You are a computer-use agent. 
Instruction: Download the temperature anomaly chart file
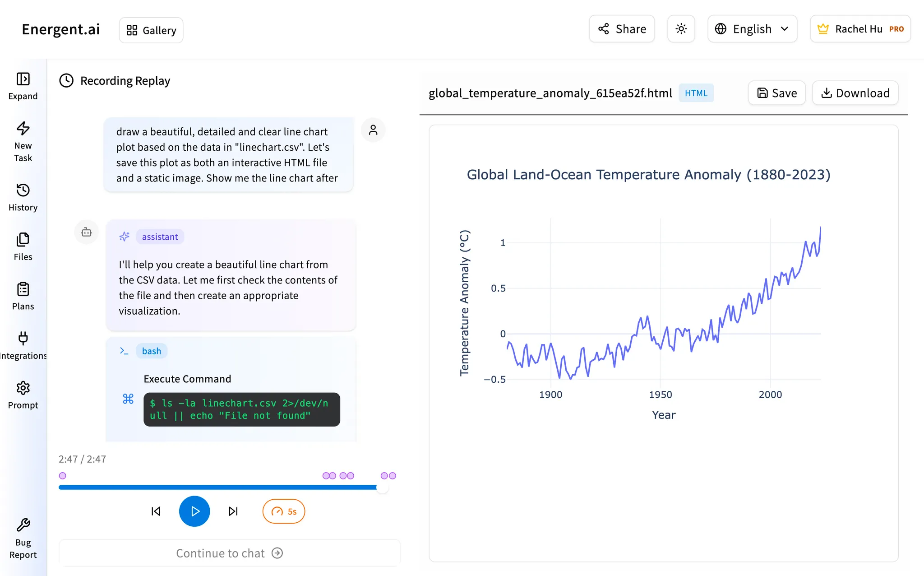pyautogui.click(x=855, y=93)
